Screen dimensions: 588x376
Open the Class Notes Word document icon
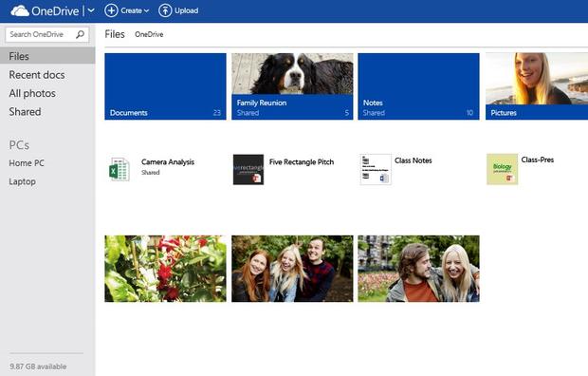[x=376, y=169]
